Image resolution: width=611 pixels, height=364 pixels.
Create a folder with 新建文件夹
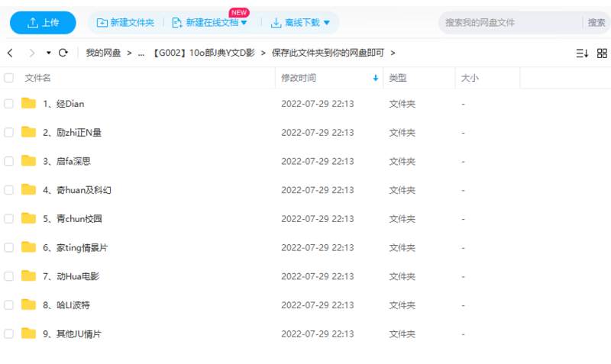coord(124,23)
